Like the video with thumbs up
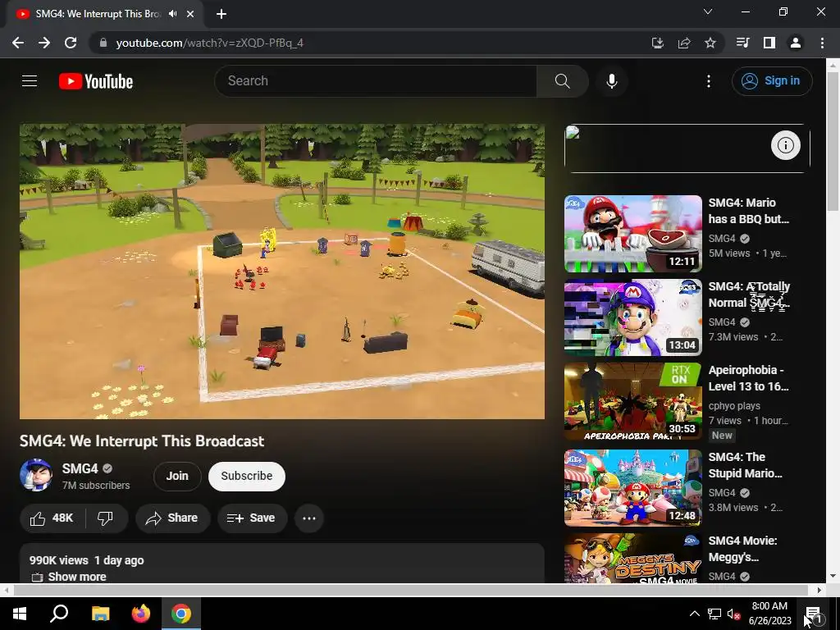Screen dimensions: 840x630 point(52,518)
